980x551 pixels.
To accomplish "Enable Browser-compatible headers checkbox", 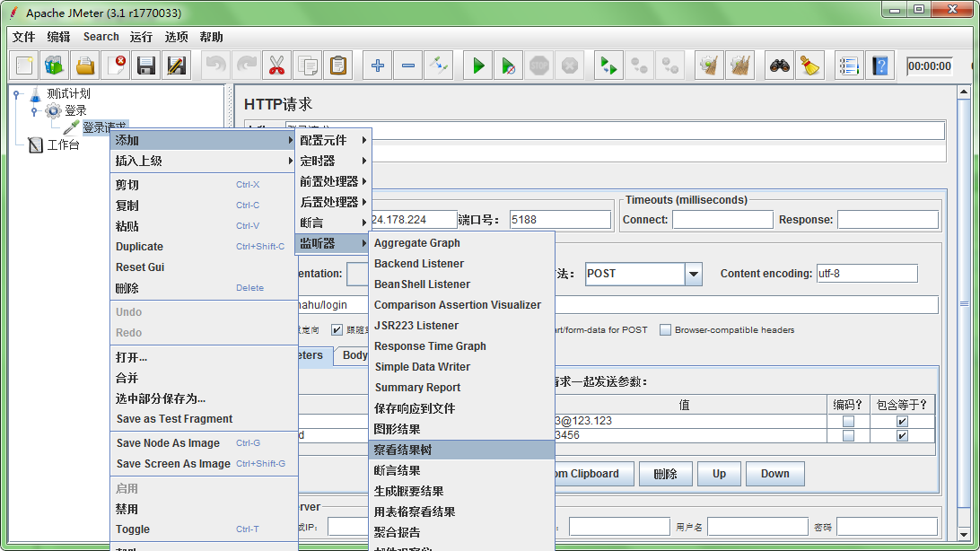I will click(x=665, y=330).
